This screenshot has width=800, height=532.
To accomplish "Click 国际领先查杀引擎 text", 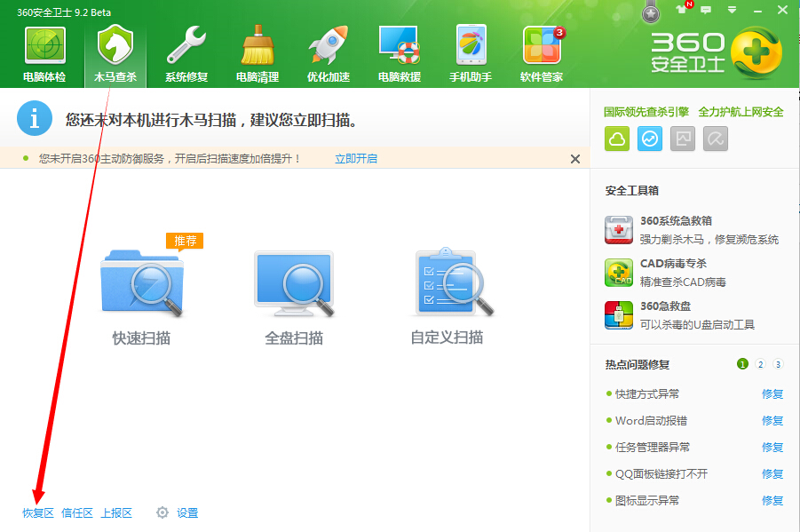I will pyautogui.click(x=646, y=112).
